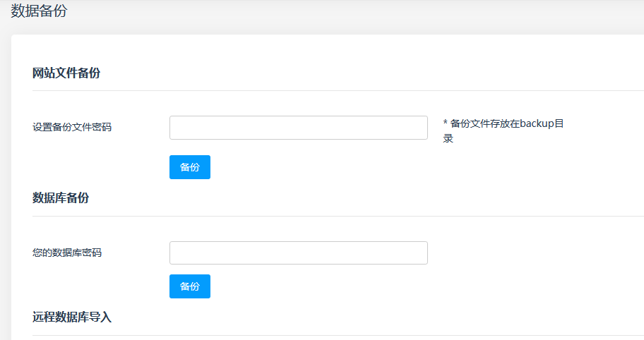Click 备份 button under 网站文件备份 section
Viewport: 644px width, 340px height.
click(190, 167)
